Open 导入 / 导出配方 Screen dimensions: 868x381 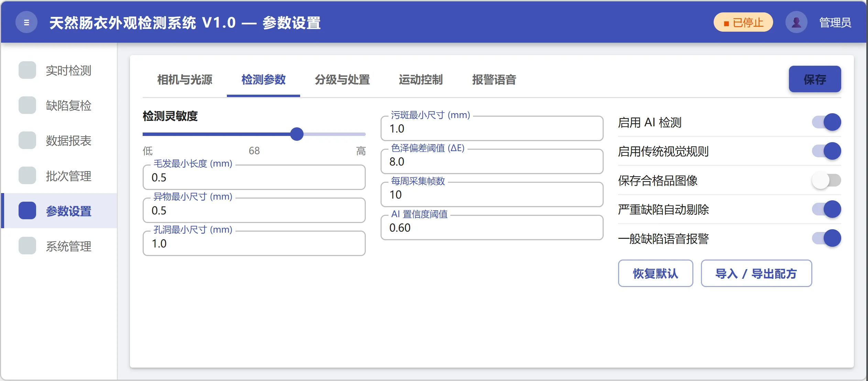point(756,274)
